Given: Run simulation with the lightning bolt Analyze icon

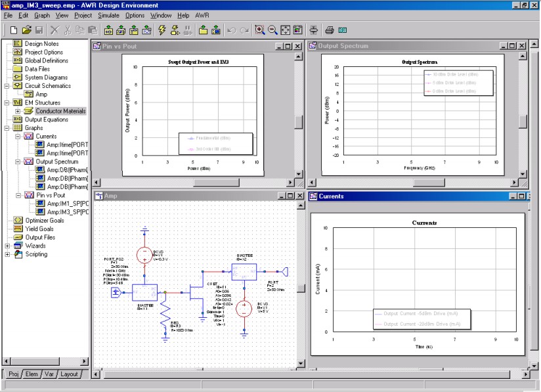Looking at the screenshot, I should [162, 30].
